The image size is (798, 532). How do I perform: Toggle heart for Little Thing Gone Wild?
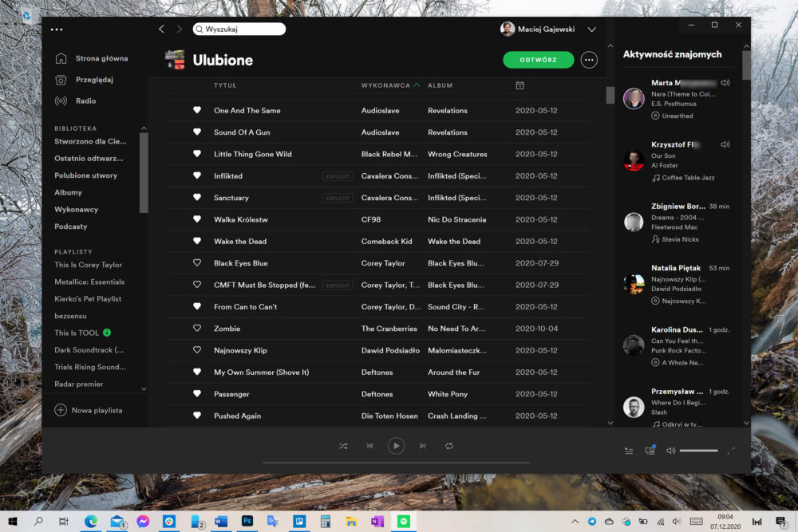click(x=197, y=154)
